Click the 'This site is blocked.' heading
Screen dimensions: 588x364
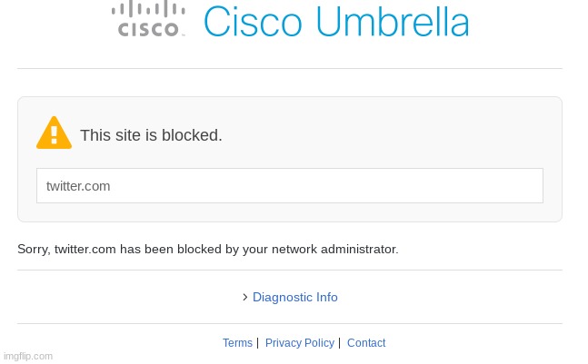(151, 135)
